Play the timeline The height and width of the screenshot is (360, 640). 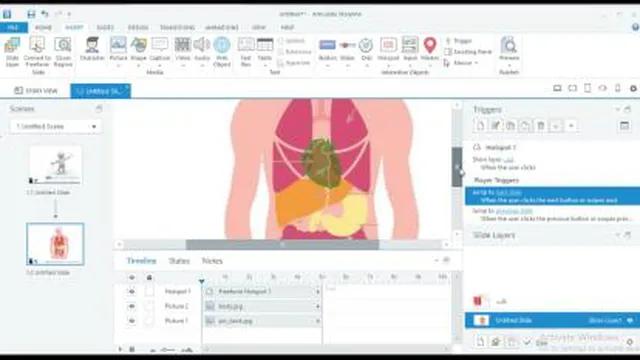pyautogui.click(x=120, y=349)
